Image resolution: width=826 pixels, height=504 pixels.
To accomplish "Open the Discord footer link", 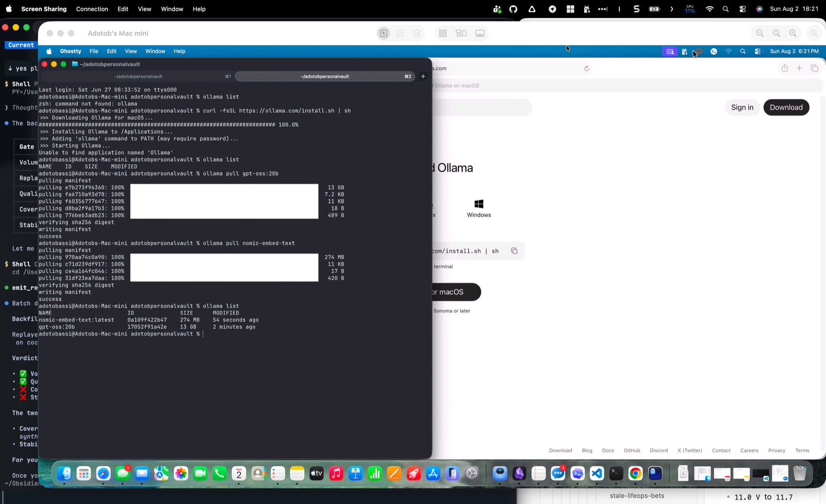I will coord(659,450).
